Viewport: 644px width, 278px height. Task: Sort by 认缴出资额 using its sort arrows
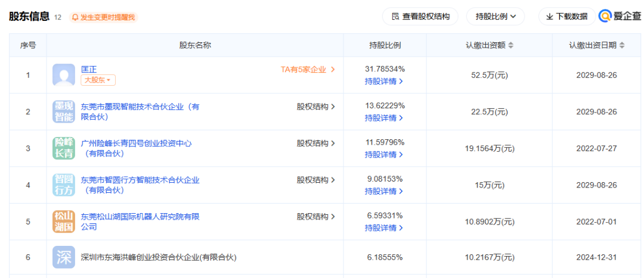510,45
